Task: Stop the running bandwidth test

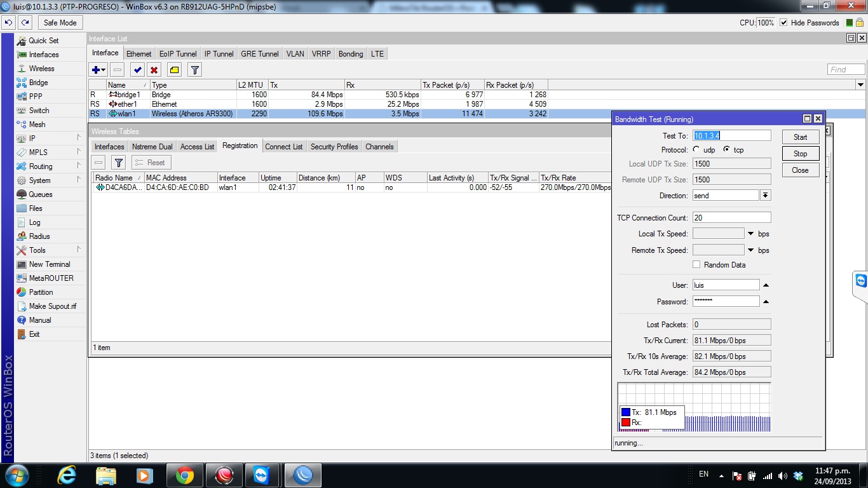Action: [800, 154]
